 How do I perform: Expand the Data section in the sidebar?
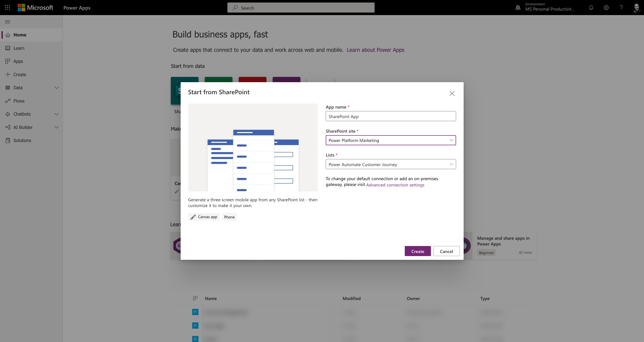coord(57,88)
